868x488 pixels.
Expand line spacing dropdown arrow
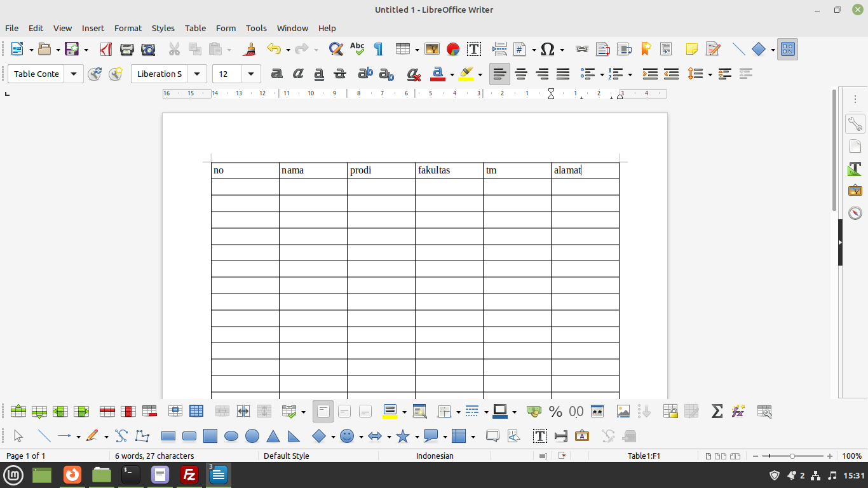(709, 74)
